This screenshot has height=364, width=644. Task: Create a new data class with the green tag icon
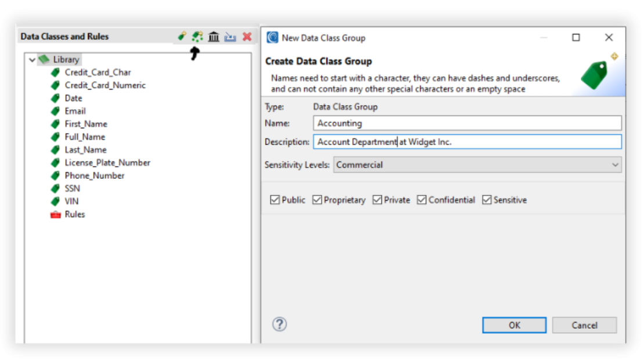click(x=181, y=36)
